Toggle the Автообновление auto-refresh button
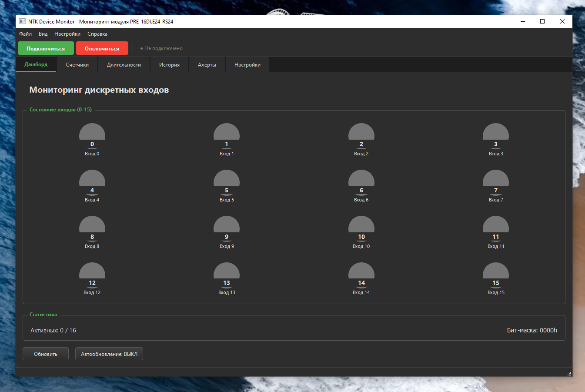Image resolution: width=585 pixels, height=392 pixels. click(109, 354)
